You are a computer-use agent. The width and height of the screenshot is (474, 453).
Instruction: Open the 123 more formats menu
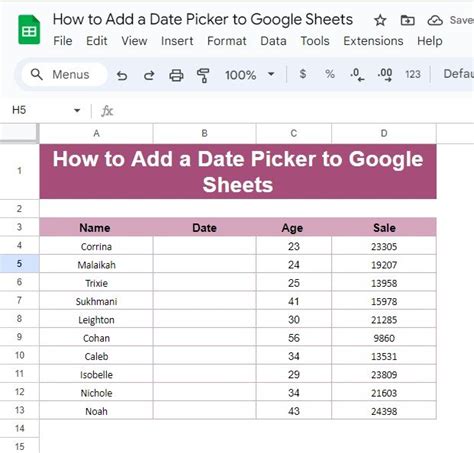[x=413, y=74]
